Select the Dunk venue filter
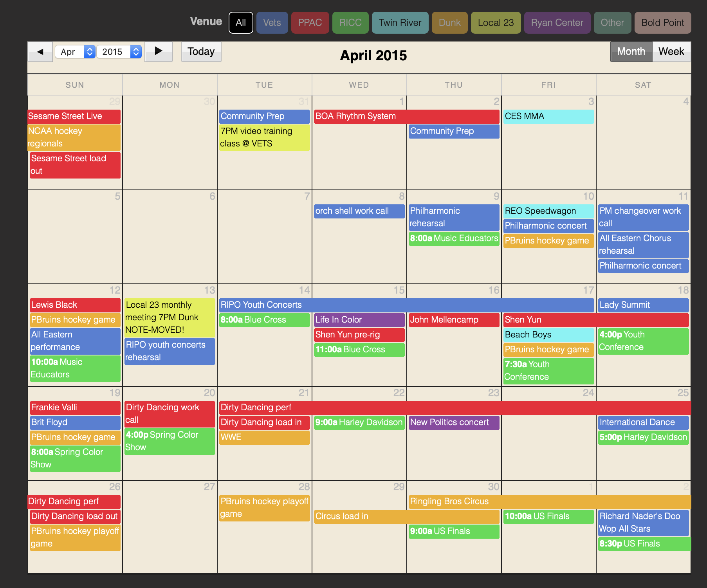The image size is (707, 588). click(x=449, y=23)
